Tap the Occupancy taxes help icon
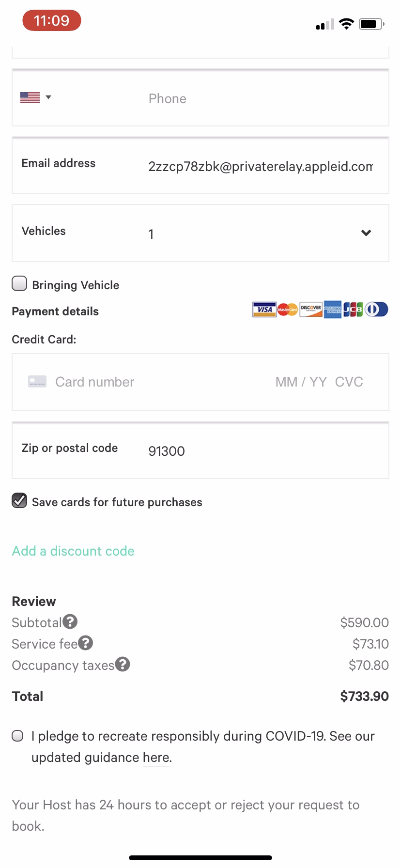The image size is (401, 868). click(x=123, y=664)
